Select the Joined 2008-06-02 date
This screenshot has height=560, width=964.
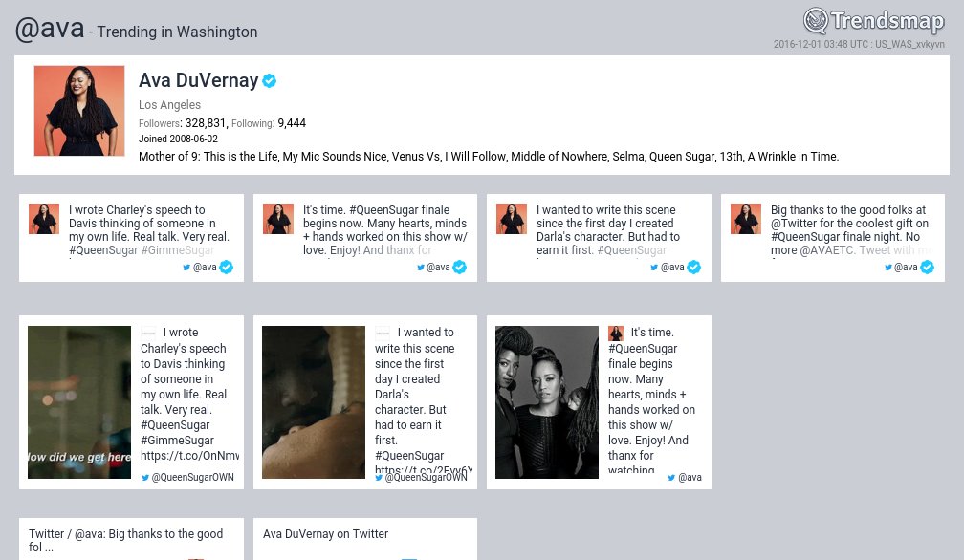(x=178, y=139)
